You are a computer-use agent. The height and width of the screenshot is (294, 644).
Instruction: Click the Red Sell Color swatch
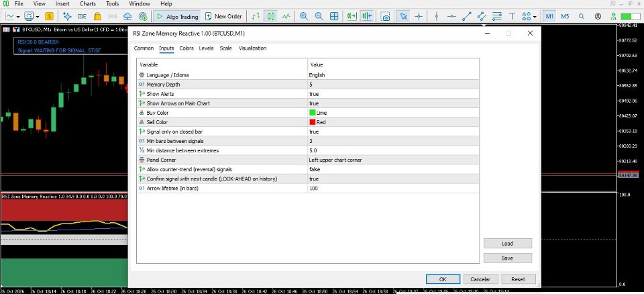tap(313, 122)
